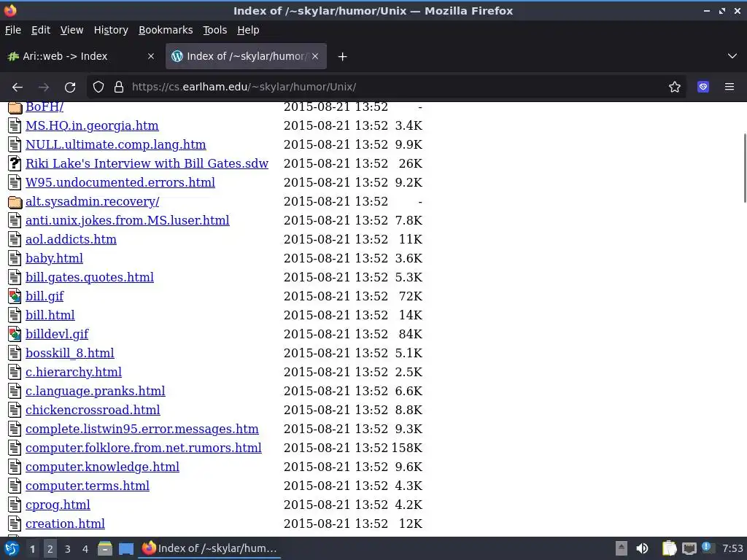The image size is (747, 560).
Task: Open the View menu
Action: tap(71, 30)
